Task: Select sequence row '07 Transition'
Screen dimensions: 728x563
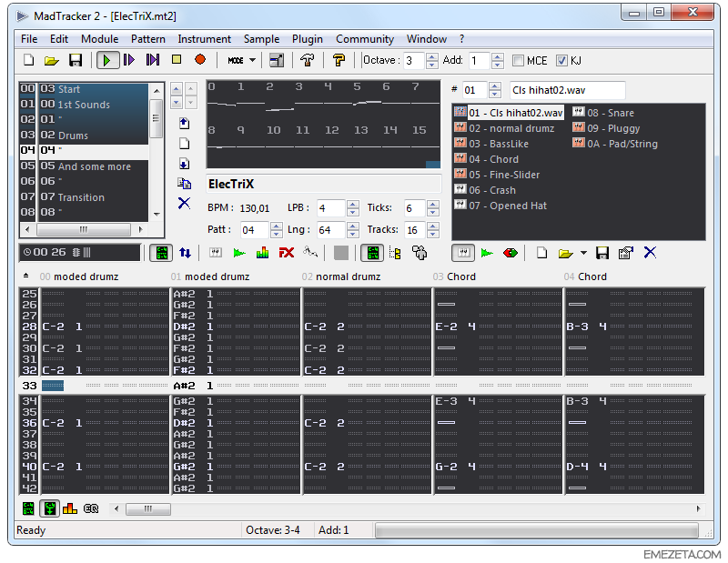Action: (84, 196)
